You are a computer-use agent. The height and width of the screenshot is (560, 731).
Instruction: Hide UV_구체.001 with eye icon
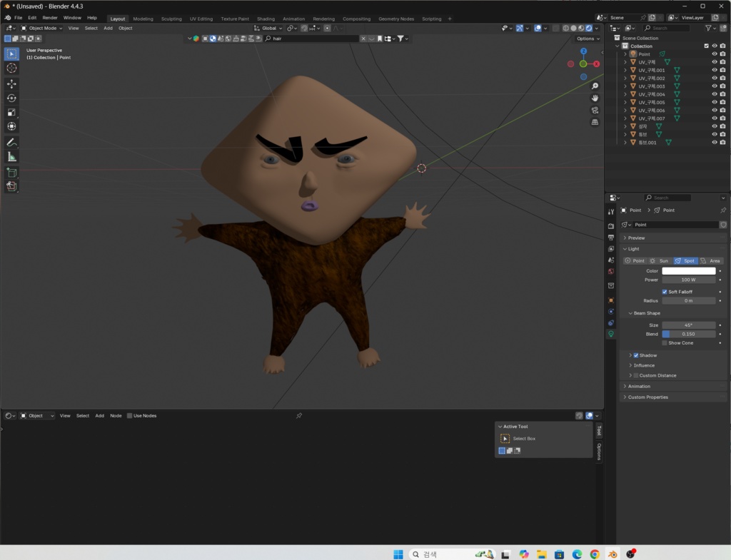(x=714, y=70)
